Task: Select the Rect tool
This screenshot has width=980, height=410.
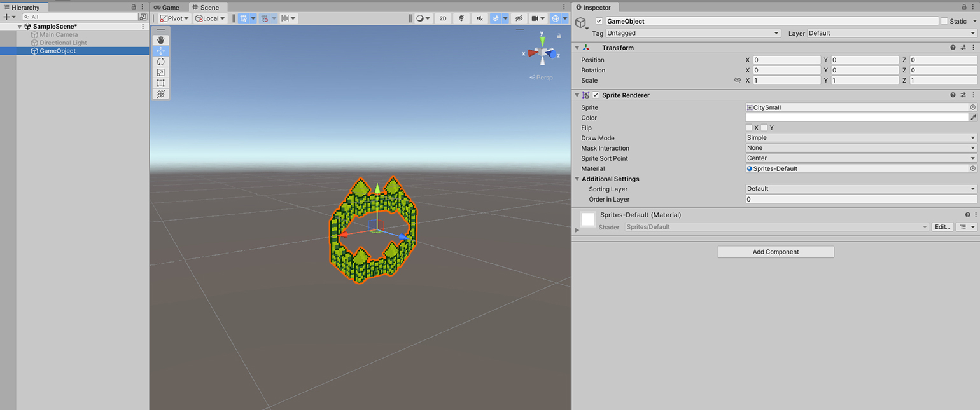Action: tap(160, 83)
